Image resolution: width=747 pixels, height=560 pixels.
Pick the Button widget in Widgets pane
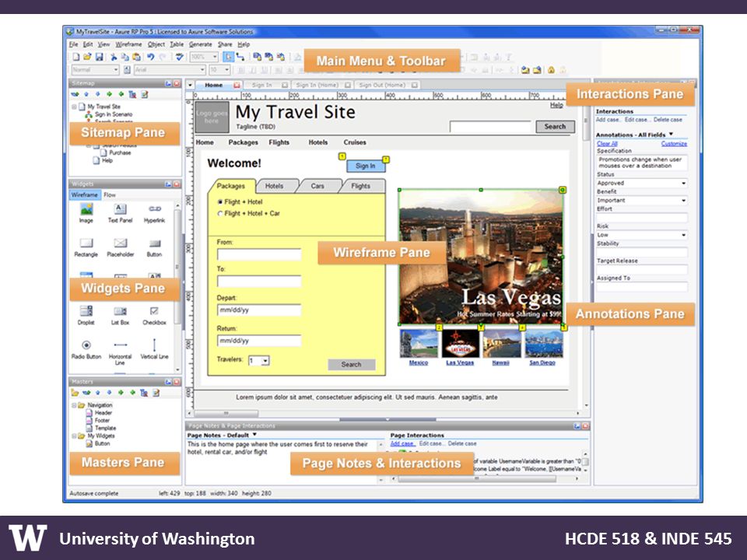154,247
